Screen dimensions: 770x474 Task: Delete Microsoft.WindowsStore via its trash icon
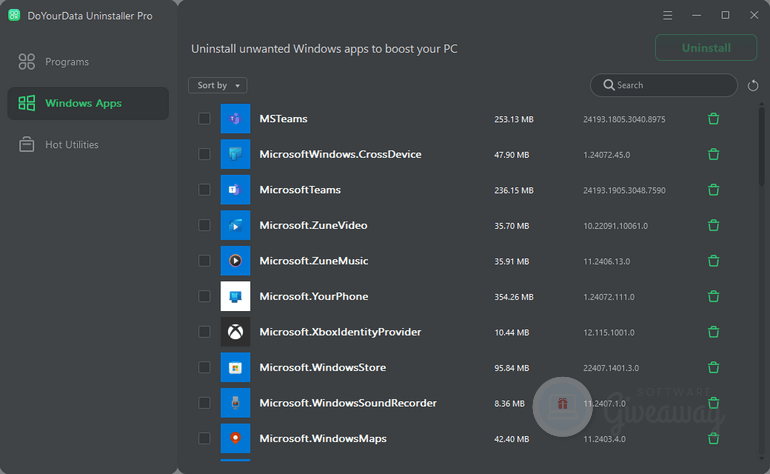pyautogui.click(x=714, y=367)
